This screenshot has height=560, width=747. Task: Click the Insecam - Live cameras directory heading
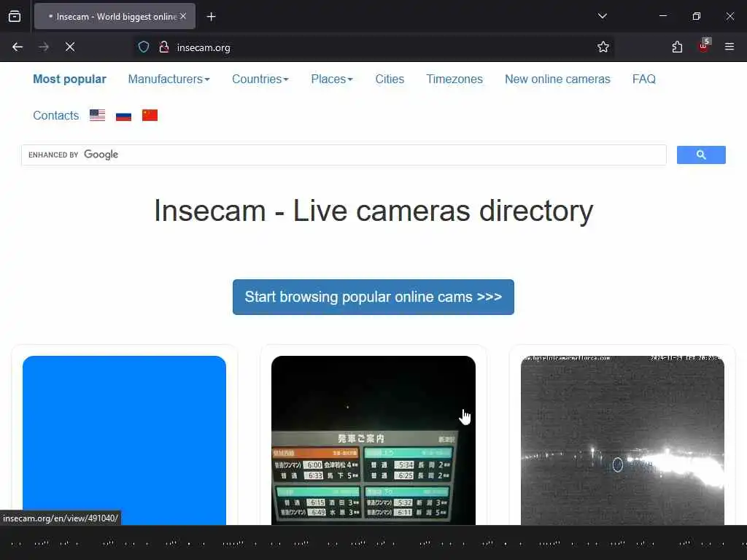pyautogui.click(x=373, y=211)
